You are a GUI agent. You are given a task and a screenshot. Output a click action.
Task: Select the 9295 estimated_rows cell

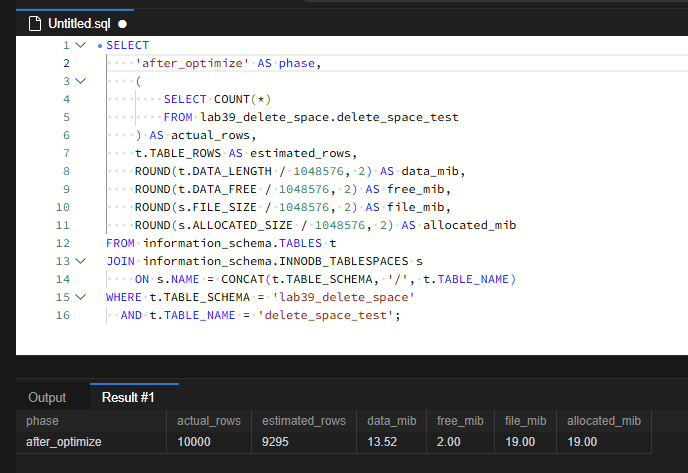click(x=304, y=442)
